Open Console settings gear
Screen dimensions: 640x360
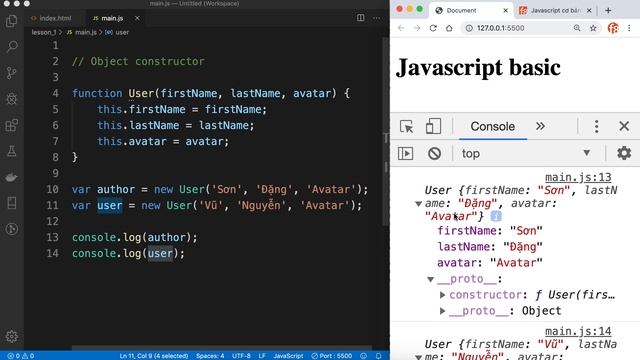(x=624, y=153)
